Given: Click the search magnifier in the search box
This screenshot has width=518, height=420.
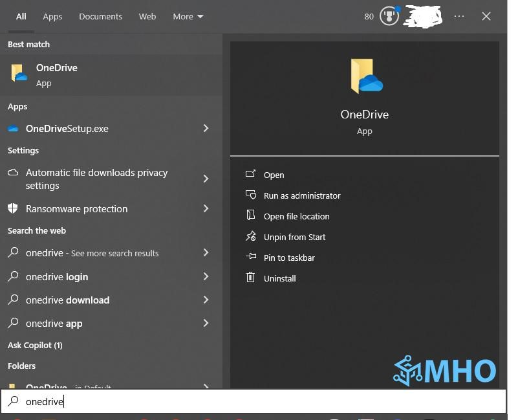Looking at the screenshot, I should 13,402.
